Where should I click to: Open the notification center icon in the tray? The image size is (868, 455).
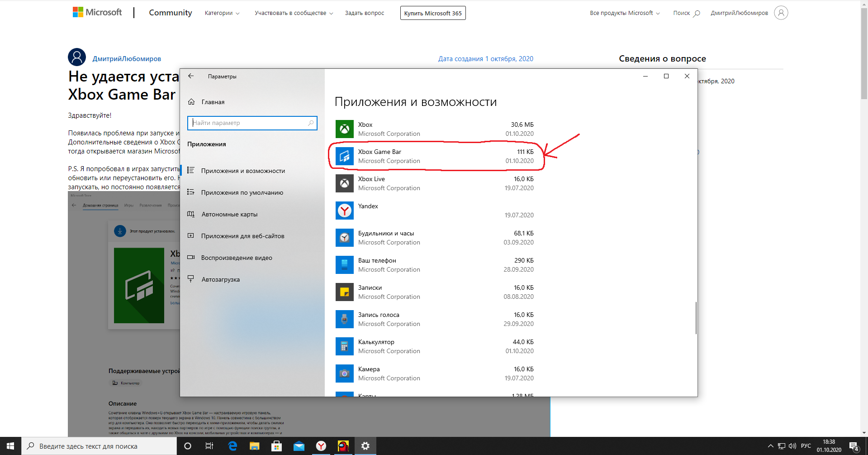pos(854,446)
